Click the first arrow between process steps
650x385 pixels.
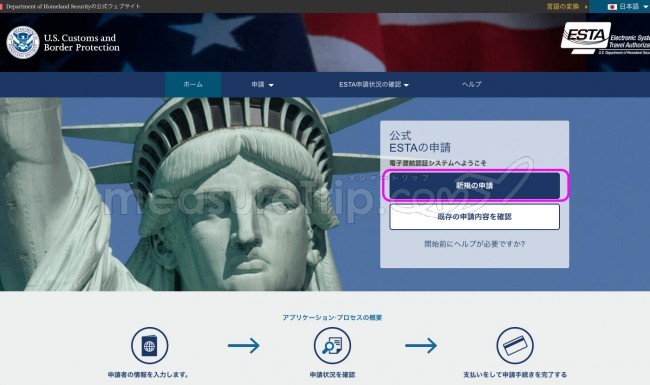244,345
